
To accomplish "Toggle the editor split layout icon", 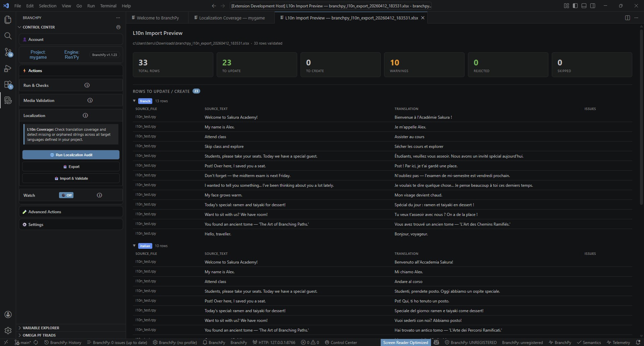I will pyautogui.click(x=627, y=18).
